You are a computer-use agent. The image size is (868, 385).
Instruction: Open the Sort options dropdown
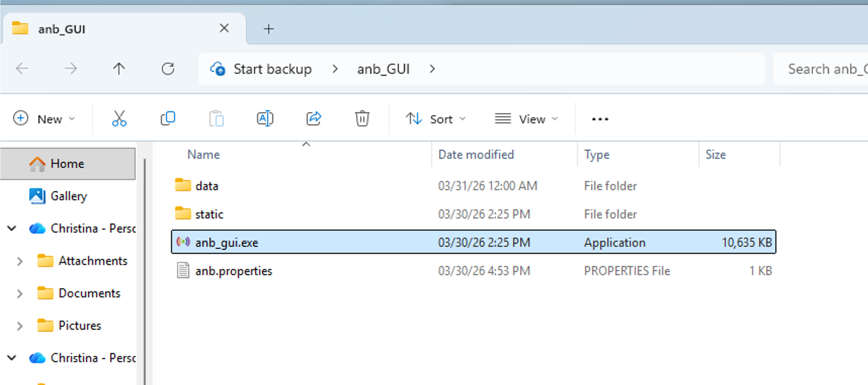point(436,119)
